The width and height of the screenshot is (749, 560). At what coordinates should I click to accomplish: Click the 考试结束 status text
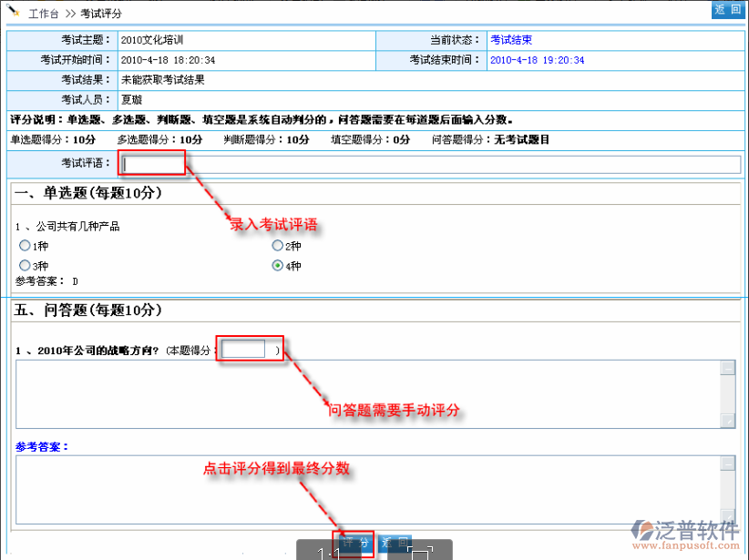click(511, 40)
